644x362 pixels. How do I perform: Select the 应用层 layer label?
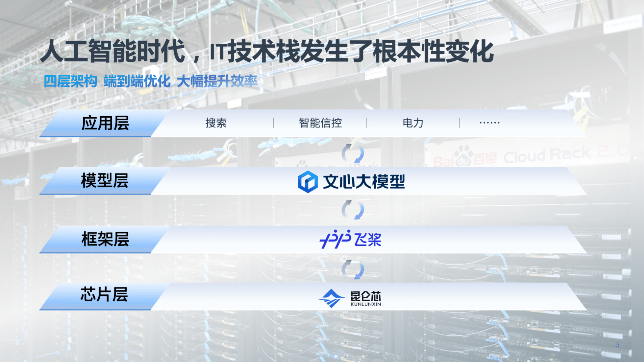tap(105, 123)
